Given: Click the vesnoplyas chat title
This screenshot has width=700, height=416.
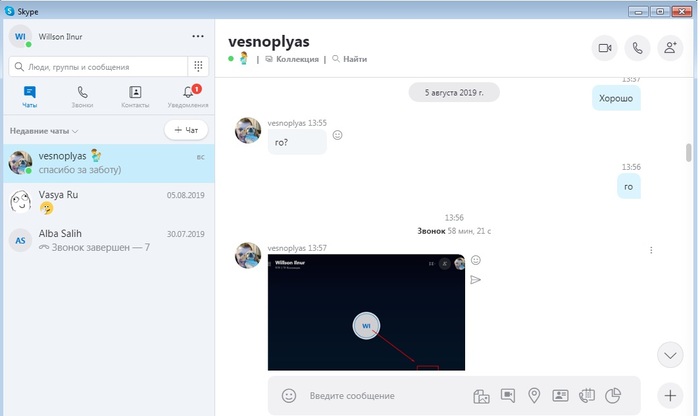Looking at the screenshot, I should (x=269, y=42).
